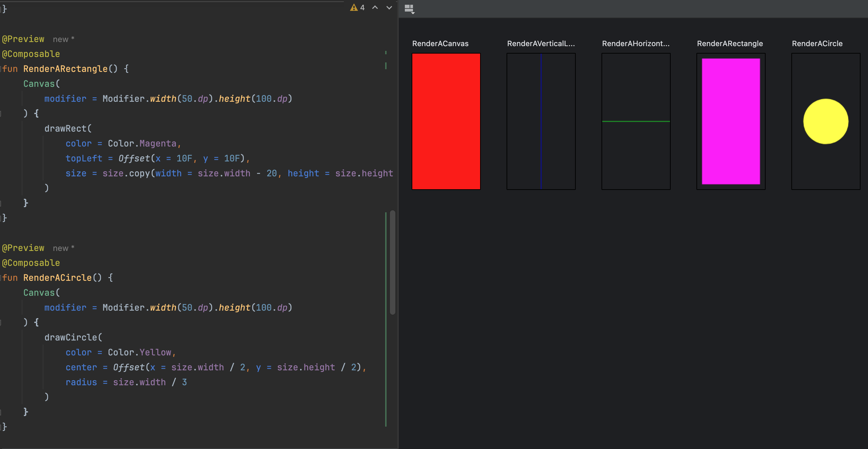Jump to next highlighted error arrow
Image resolution: width=868 pixels, height=449 pixels.
[x=389, y=7]
